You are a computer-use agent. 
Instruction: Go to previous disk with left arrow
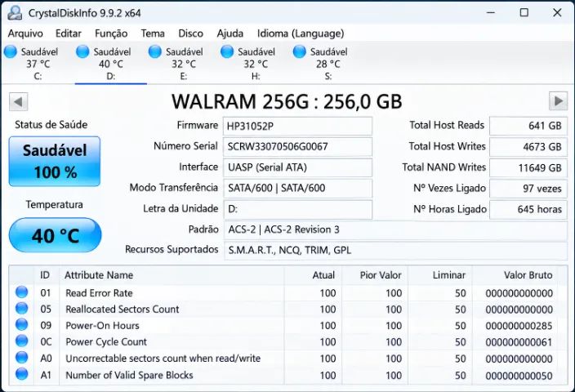(18, 101)
